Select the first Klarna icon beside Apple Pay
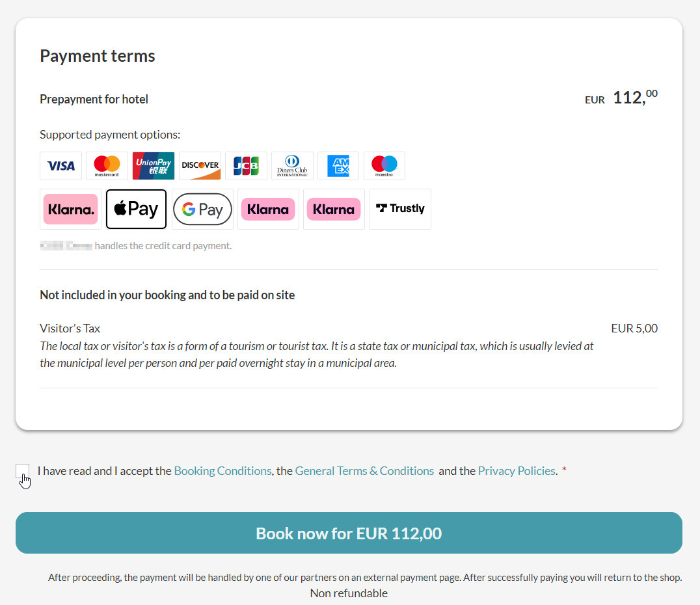 [x=70, y=209]
